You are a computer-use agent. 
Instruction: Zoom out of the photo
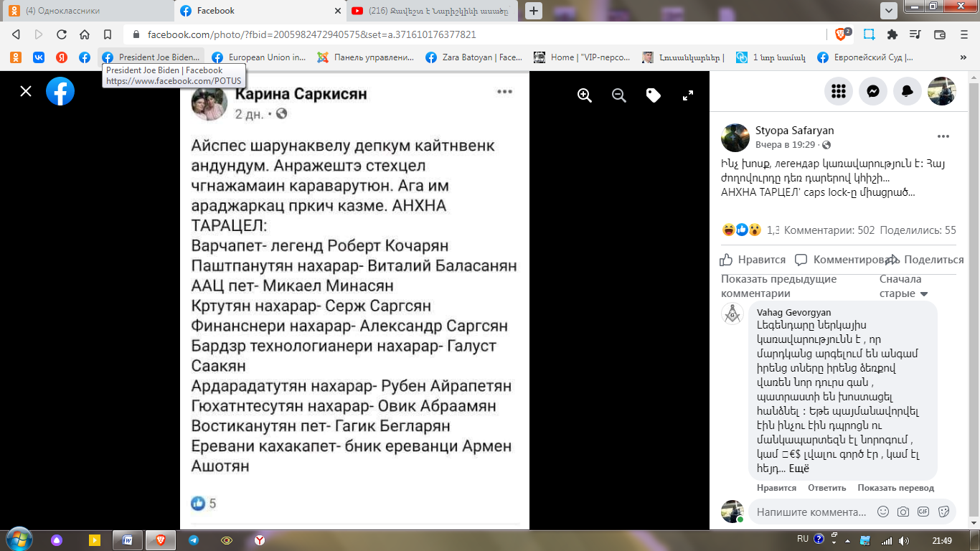[x=619, y=95]
